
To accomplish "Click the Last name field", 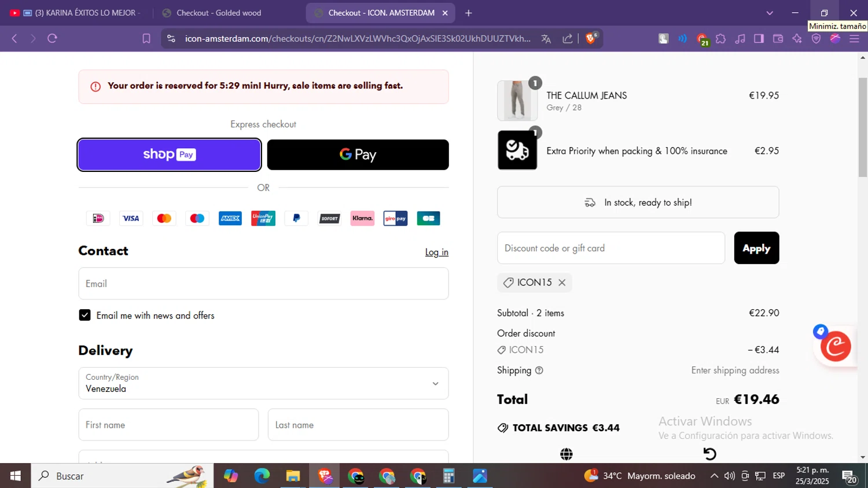I will click(x=358, y=425).
